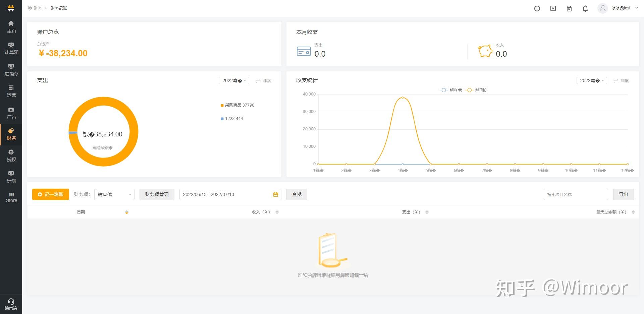Image resolution: width=644 pixels, height=314 pixels.
Task: Click the calendar icon in date range field
Action: pos(276,194)
